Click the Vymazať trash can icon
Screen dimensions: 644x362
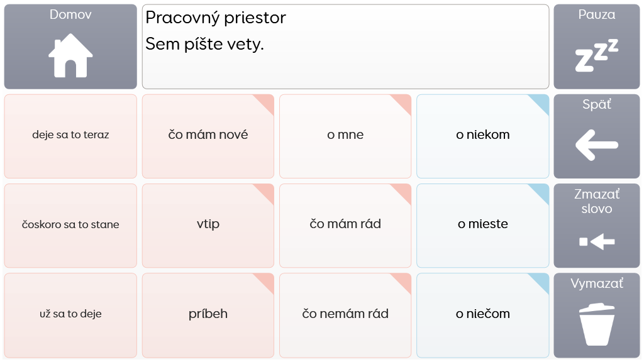pyautogui.click(x=596, y=324)
